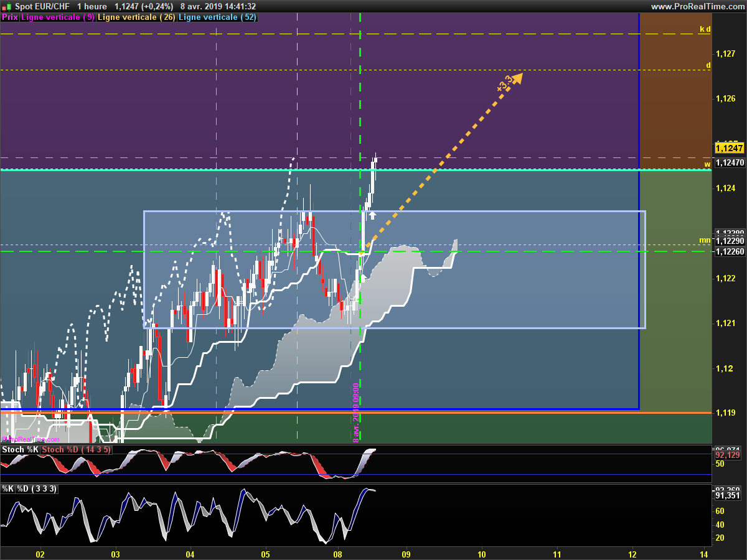Open the Stoch %D (14 3 5) label

pyautogui.click(x=77, y=449)
